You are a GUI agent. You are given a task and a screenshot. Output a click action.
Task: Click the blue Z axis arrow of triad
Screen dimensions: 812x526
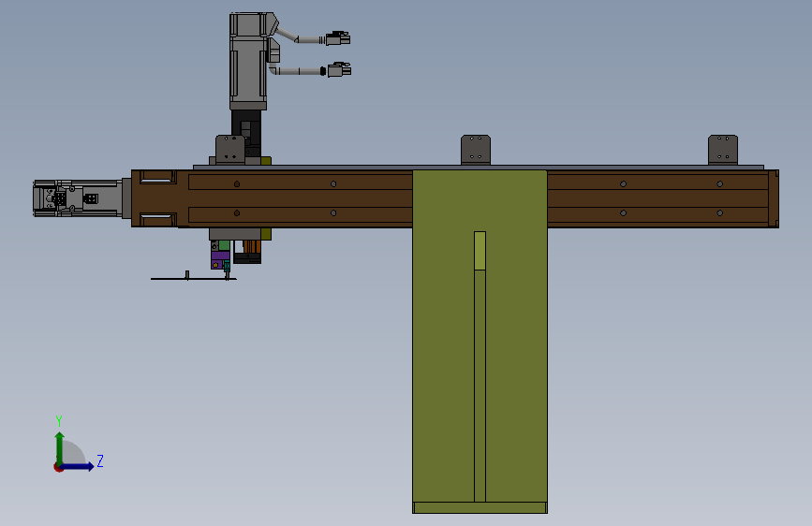click(78, 466)
